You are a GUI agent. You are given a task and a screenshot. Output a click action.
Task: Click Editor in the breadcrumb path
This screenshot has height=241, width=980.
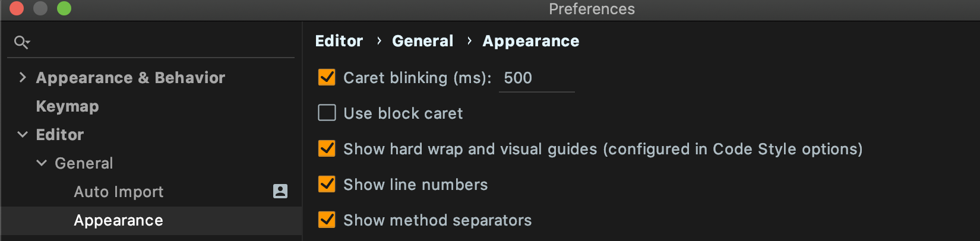pyautogui.click(x=339, y=41)
